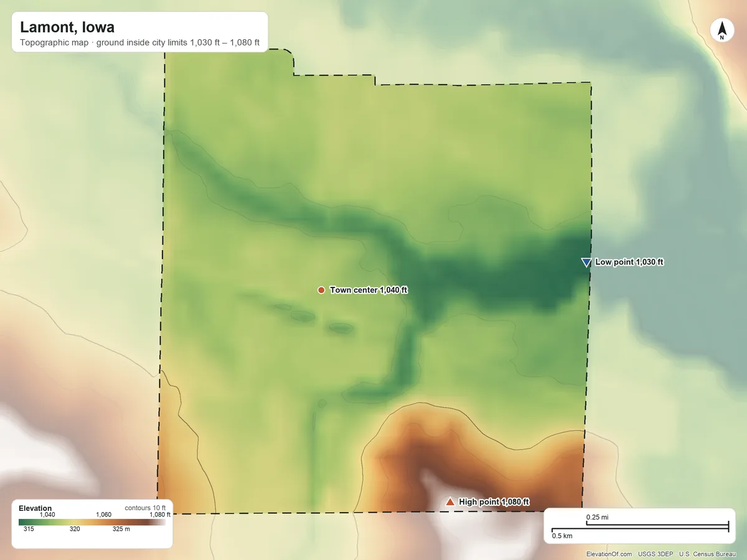Image resolution: width=747 pixels, height=560 pixels.
Task: Click the '325 m' meter legend label
Action: pyautogui.click(x=121, y=530)
